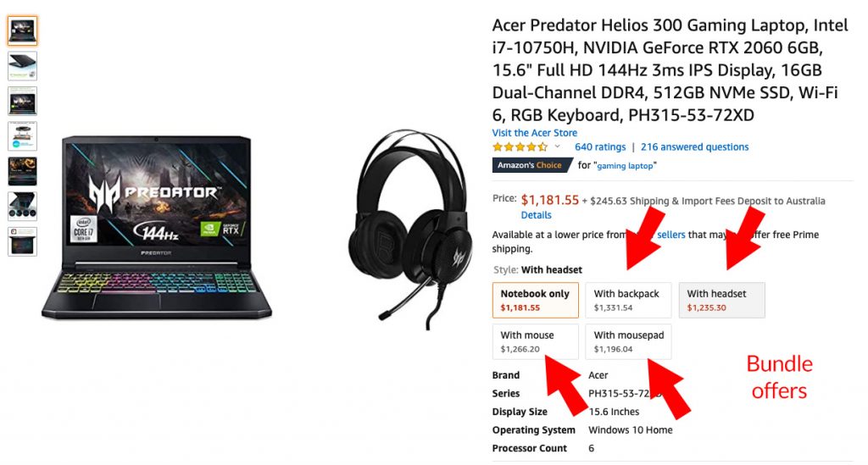This screenshot has height=465, width=868.
Task: Open shipping Details link under price
Action: 536,215
